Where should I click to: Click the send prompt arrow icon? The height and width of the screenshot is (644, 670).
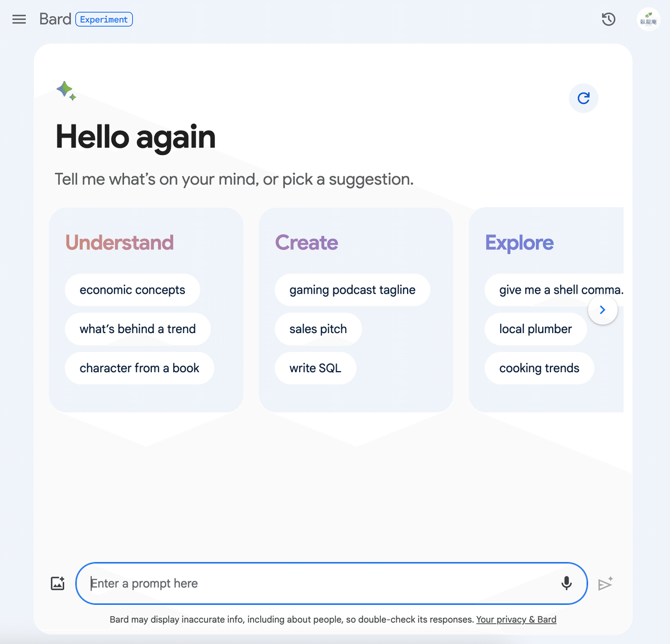606,583
